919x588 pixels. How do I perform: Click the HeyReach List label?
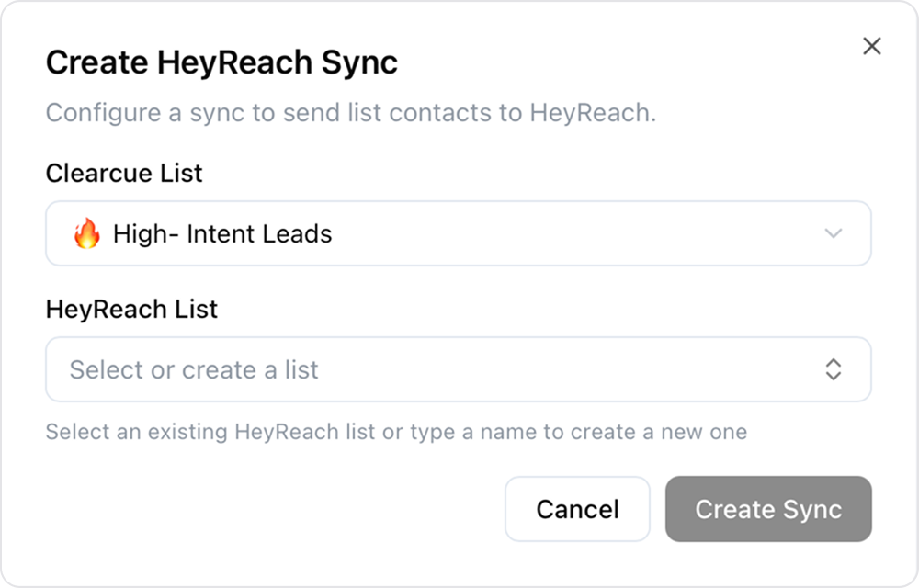pyautogui.click(x=131, y=310)
